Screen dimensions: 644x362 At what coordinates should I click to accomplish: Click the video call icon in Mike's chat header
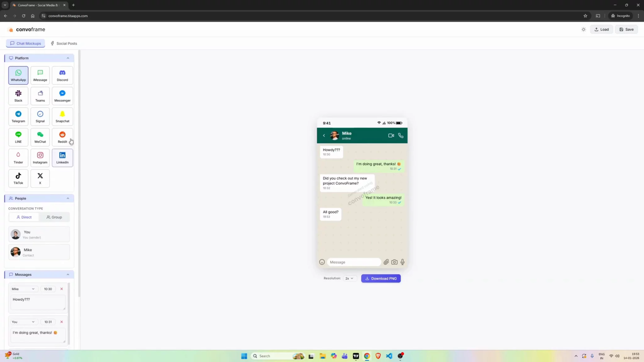[391, 135]
